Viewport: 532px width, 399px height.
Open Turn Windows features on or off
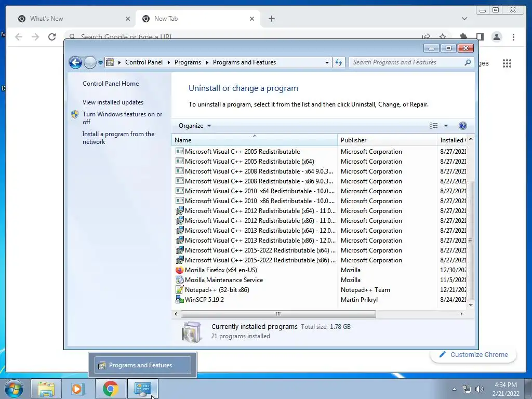click(x=122, y=118)
